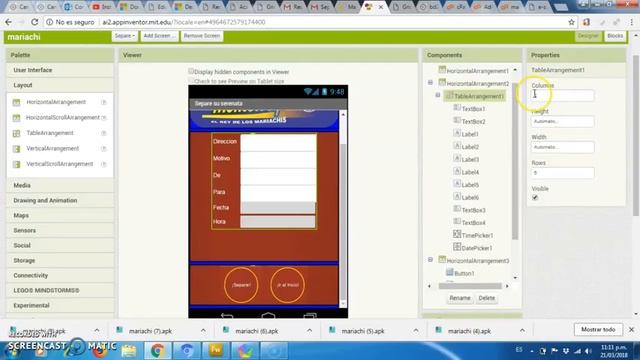Open Chrome from the taskbar
The width and height of the screenshot is (640, 360).
pyautogui.click(x=158, y=351)
